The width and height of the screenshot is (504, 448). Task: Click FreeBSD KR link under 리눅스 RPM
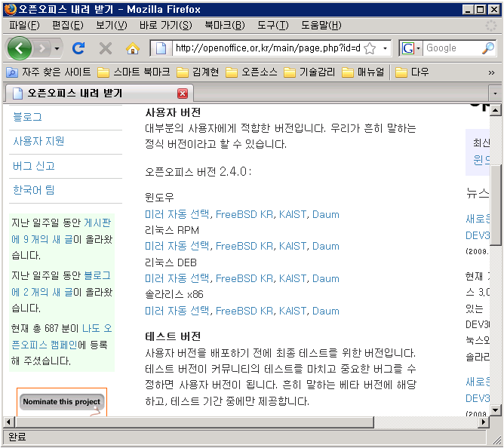244,246
